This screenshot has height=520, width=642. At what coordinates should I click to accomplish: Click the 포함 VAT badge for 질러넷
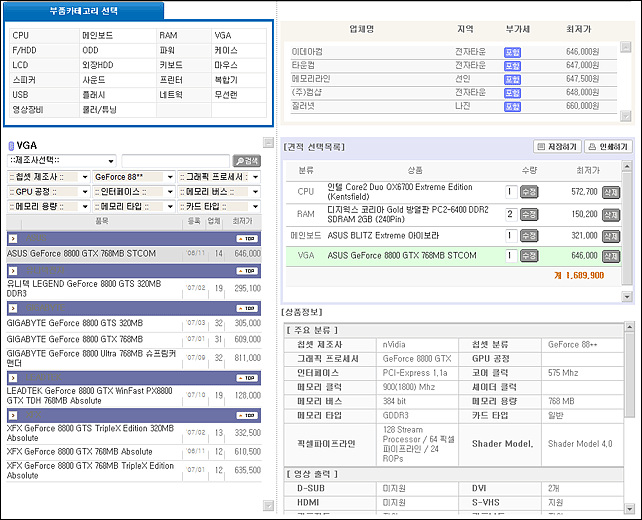pyautogui.click(x=512, y=106)
